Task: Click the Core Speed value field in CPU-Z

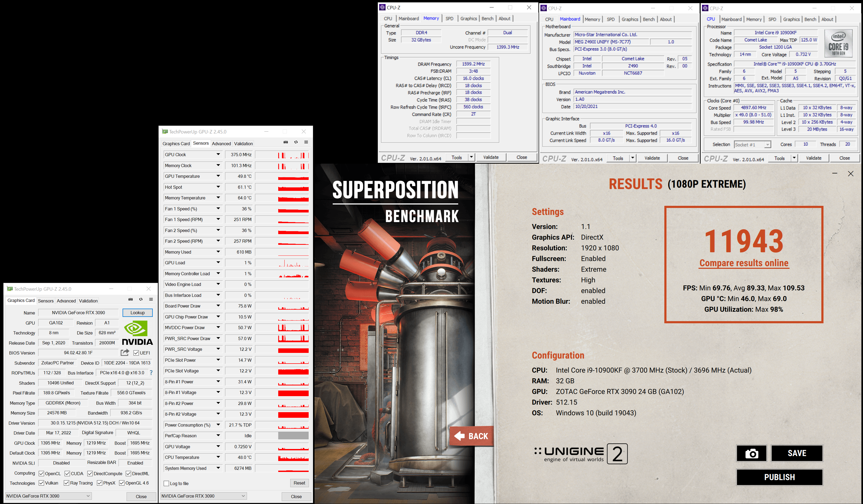Action: 754,108
